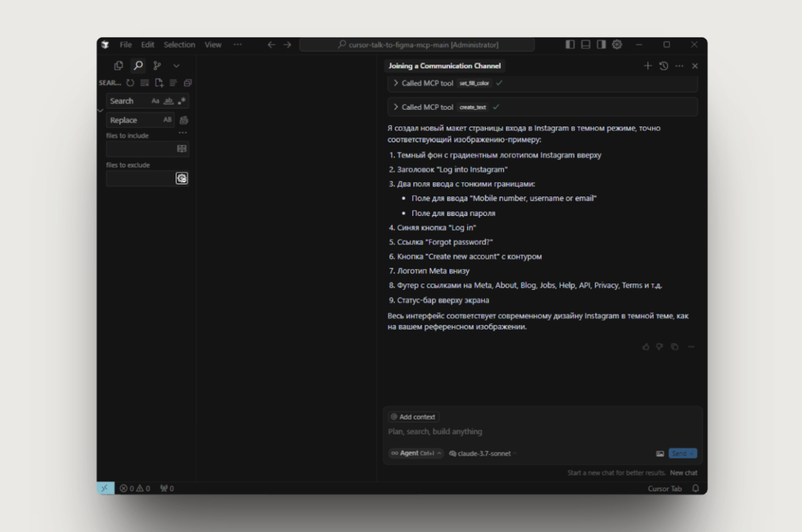Click the Open New Search Editor icon
This screenshot has height=532, width=802.
[x=159, y=83]
